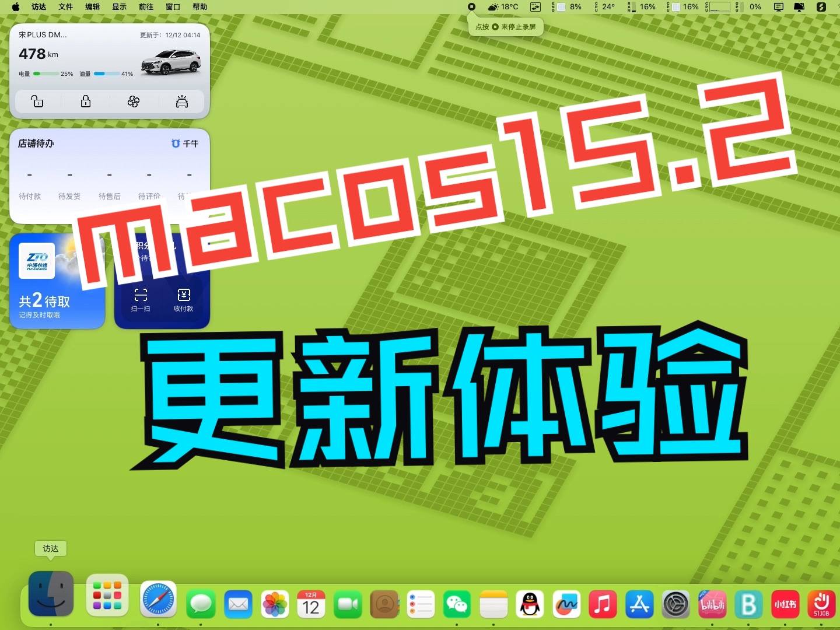
Task: Open the 编辑 menu
Action: coord(93,7)
